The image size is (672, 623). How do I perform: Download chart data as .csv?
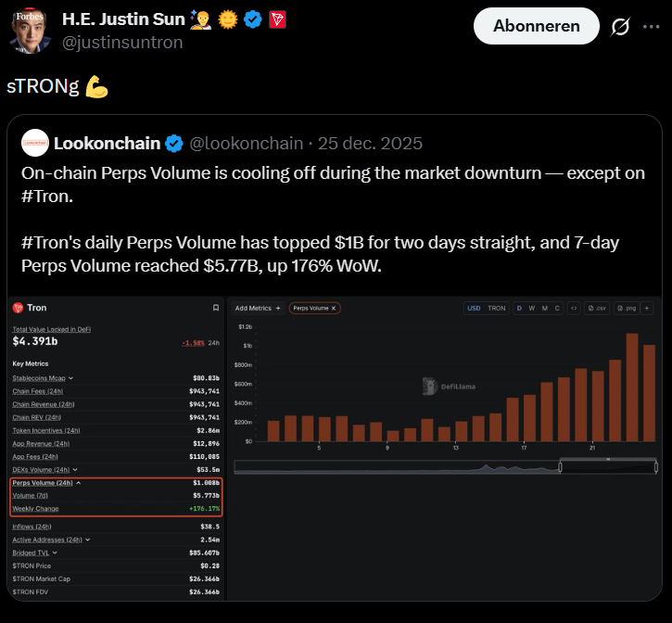(596, 308)
